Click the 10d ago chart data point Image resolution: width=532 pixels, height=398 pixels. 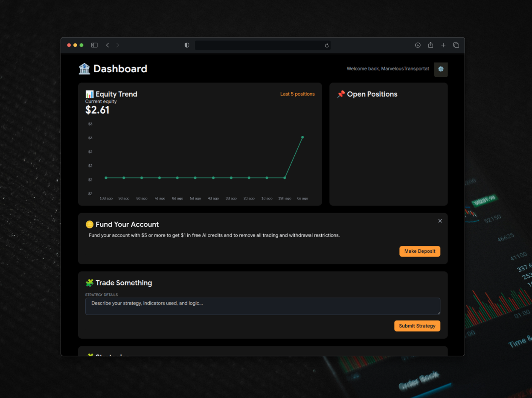(106, 178)
